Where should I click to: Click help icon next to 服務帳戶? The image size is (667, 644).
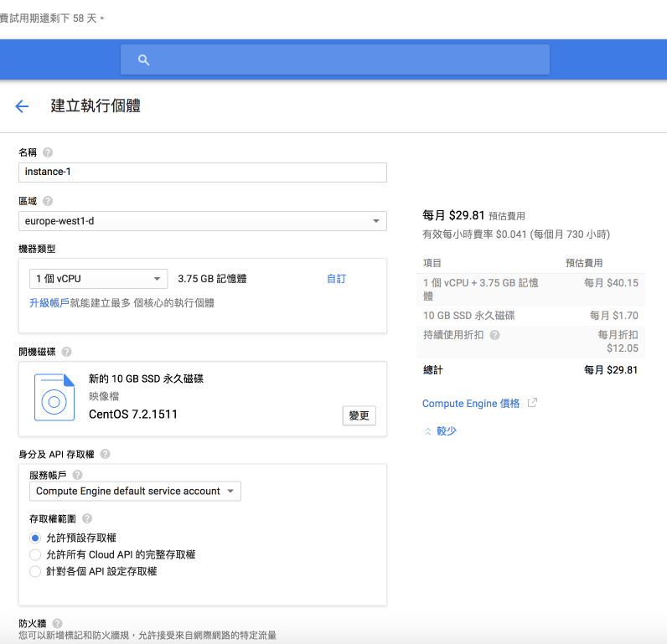click(78, 475)
